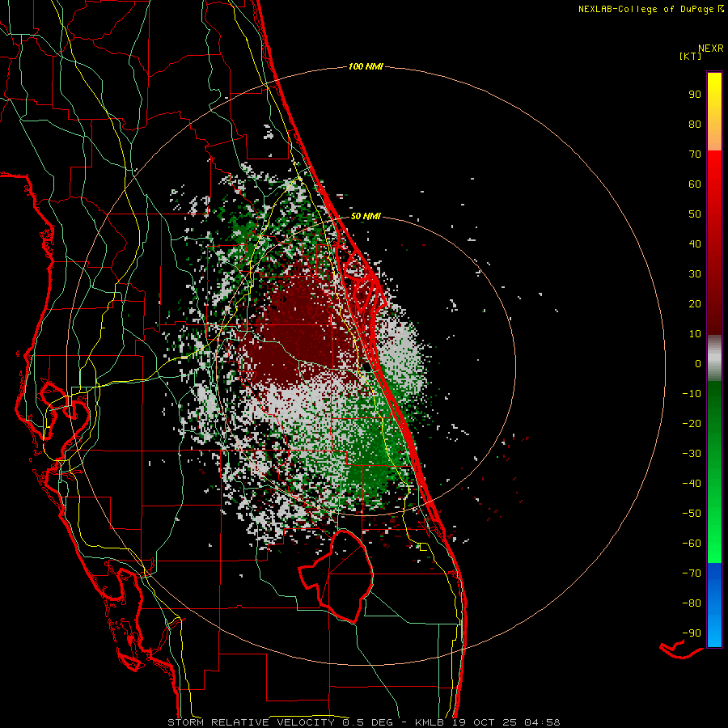This screenshot has height=728, width=728.
Task: Click the -70 value on velocity scale
Action: (x=692, y=574)
